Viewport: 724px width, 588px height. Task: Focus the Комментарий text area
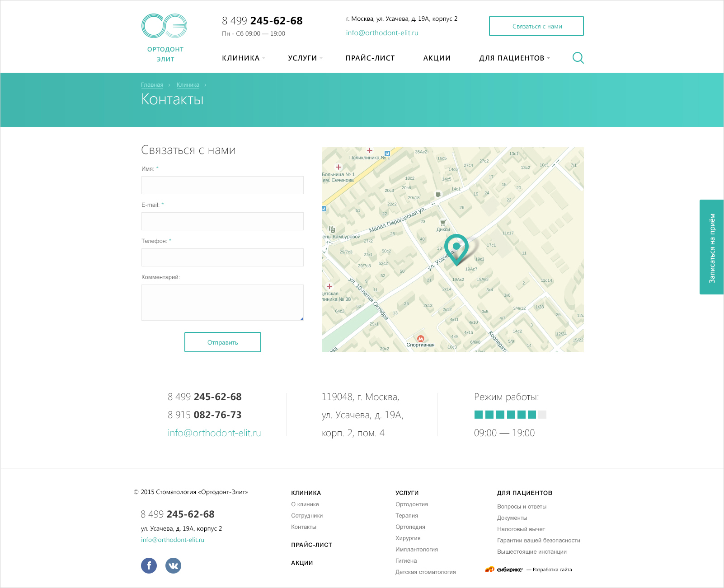pos(222,303)
